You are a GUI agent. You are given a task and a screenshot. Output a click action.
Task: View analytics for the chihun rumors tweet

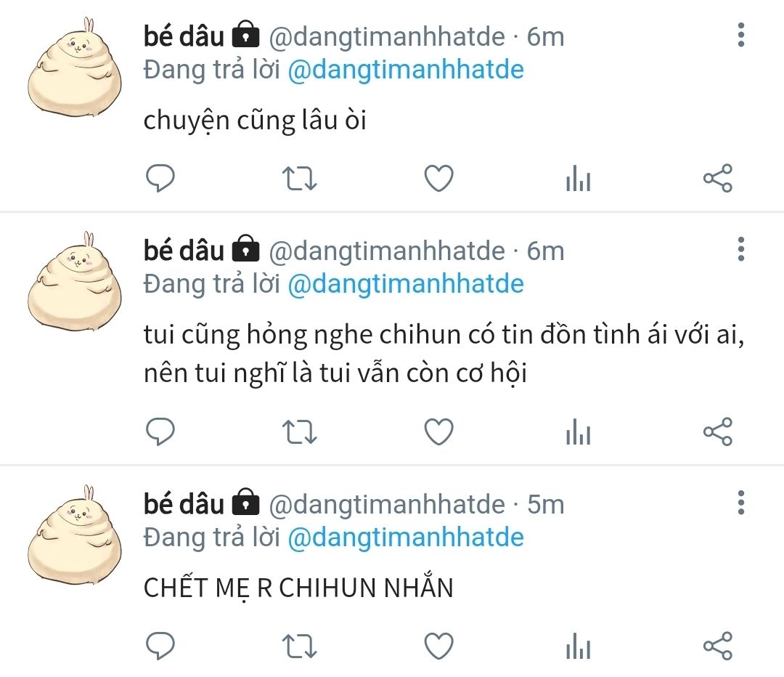tap(579, 431)
